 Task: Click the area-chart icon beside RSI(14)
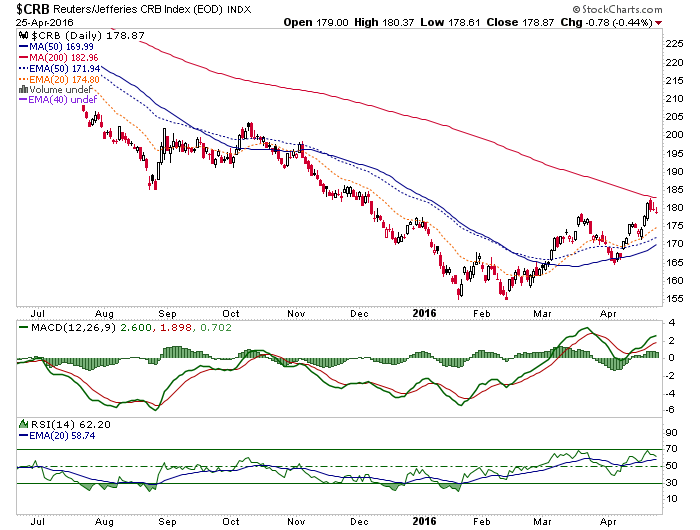pos(24,424)
